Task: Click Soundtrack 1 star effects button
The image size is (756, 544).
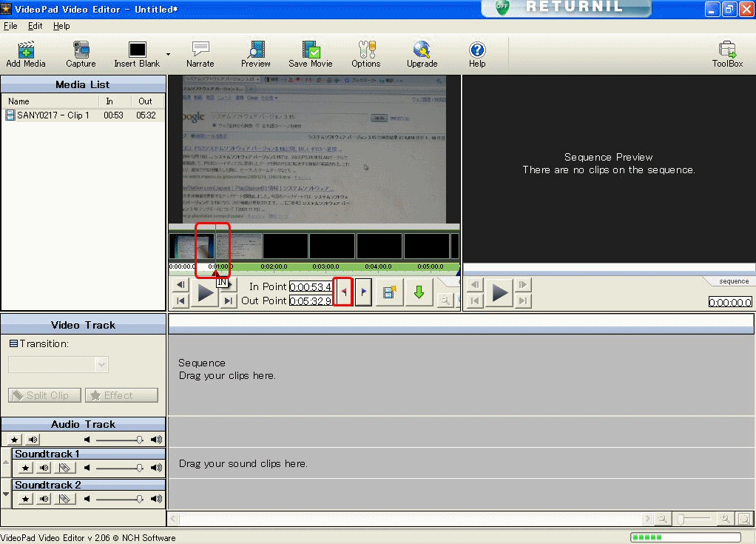Action: [x=26, y=467]
